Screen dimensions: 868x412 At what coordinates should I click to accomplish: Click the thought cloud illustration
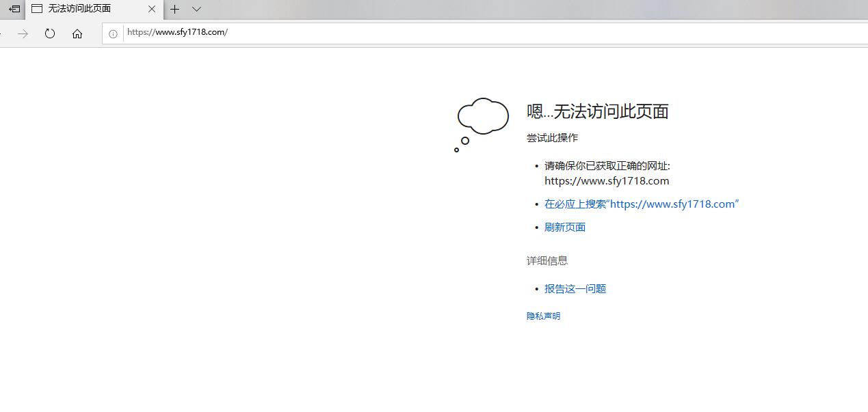[x=482, y=118]
